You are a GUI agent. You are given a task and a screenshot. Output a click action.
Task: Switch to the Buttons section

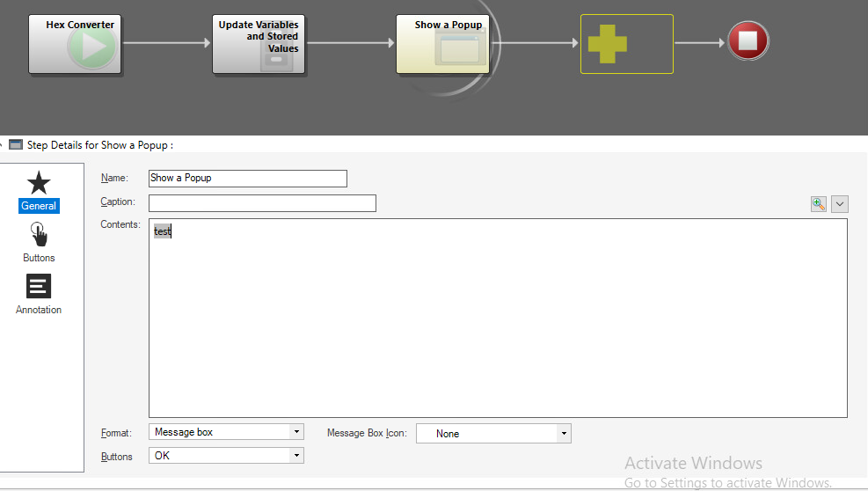pyautogui.click(x=39, y=243)
